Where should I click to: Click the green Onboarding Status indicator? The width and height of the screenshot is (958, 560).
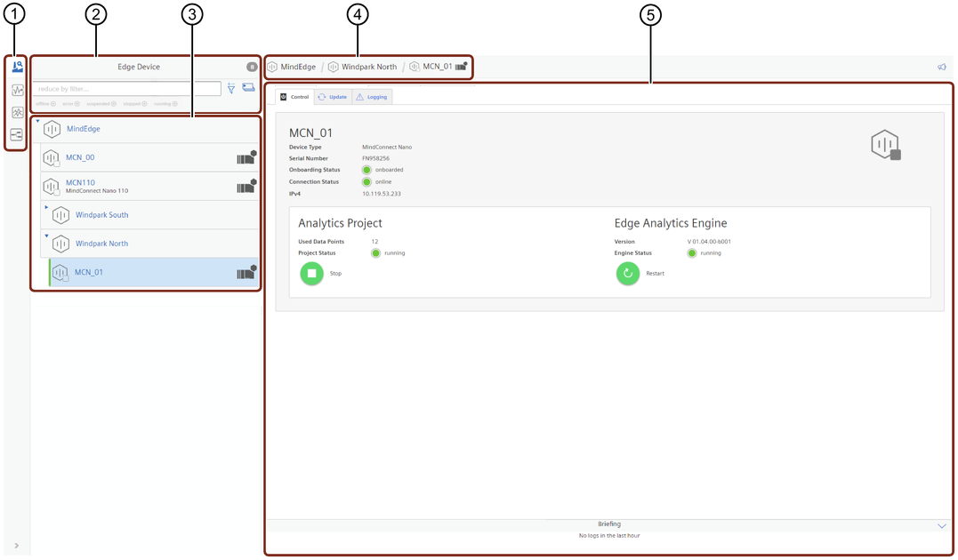tap(366, 170)
